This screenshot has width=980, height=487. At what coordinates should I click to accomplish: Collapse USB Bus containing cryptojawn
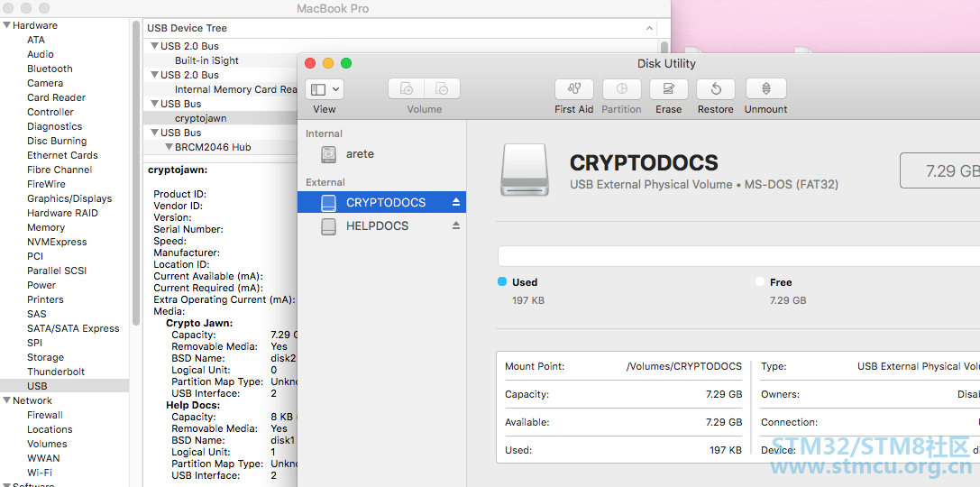coord(154,104)
